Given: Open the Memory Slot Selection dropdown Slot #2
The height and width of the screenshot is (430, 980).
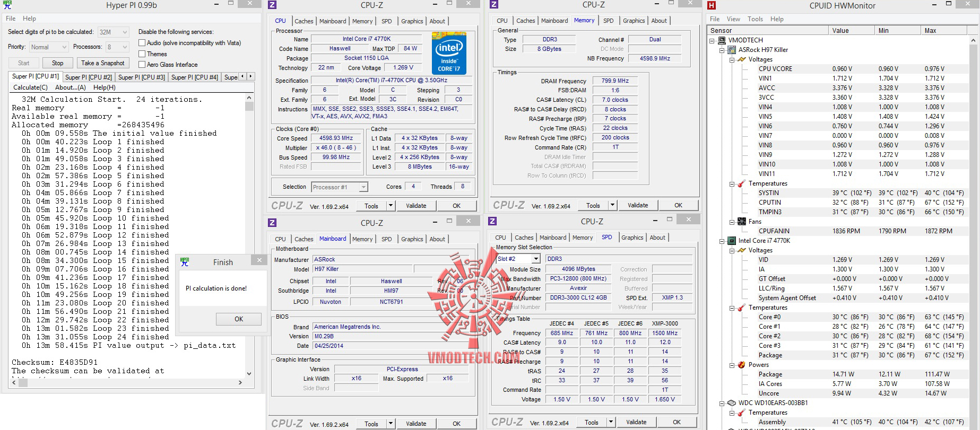Looking at the screenshot, I should (518, 259).
